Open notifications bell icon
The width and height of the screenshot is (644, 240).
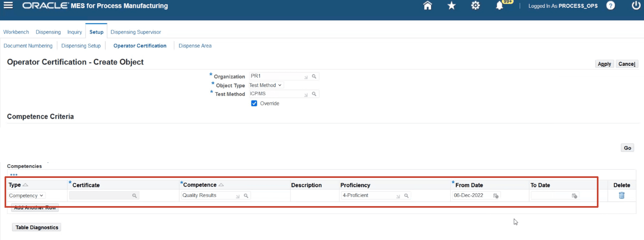[x=500, y=6]
